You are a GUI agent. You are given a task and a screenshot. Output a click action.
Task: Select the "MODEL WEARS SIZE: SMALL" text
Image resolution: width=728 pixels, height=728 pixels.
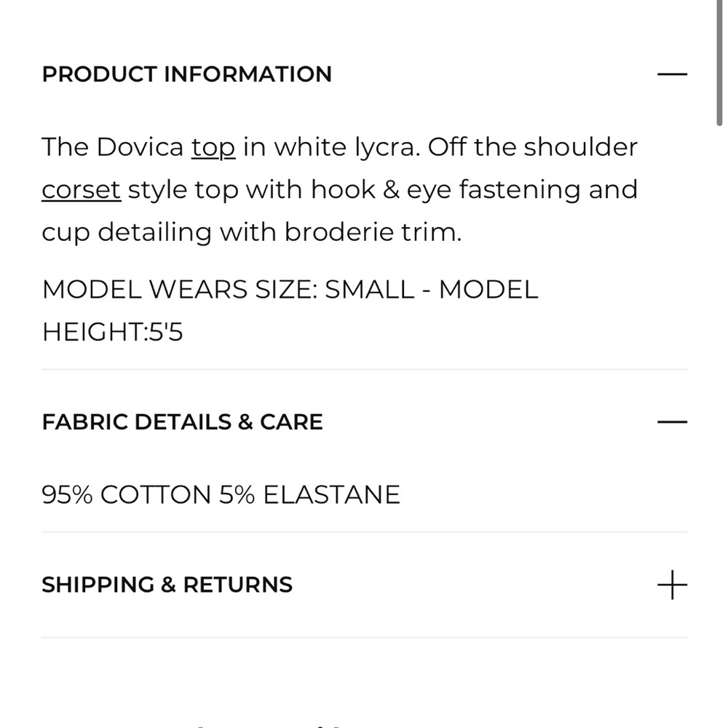pos(228,290)
